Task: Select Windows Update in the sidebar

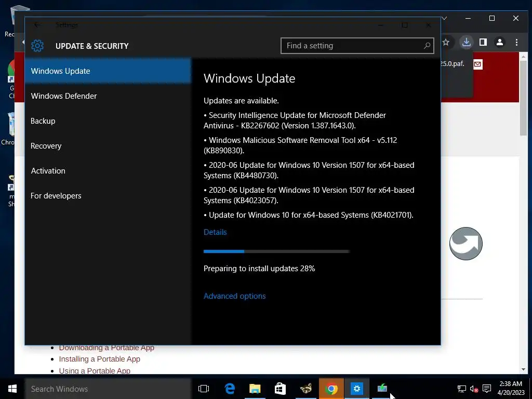Action: [x=108, y=71]
